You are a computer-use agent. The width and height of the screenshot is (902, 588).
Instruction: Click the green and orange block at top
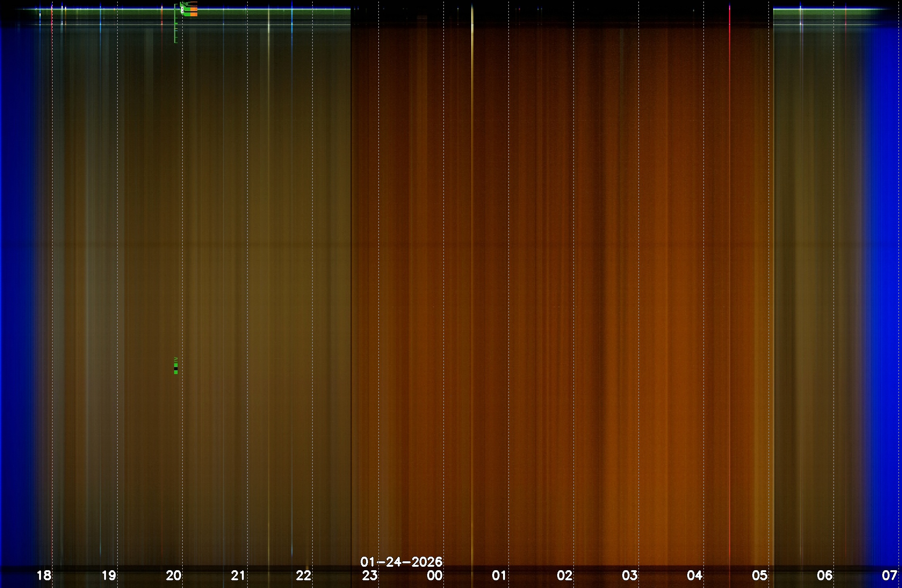190,10
